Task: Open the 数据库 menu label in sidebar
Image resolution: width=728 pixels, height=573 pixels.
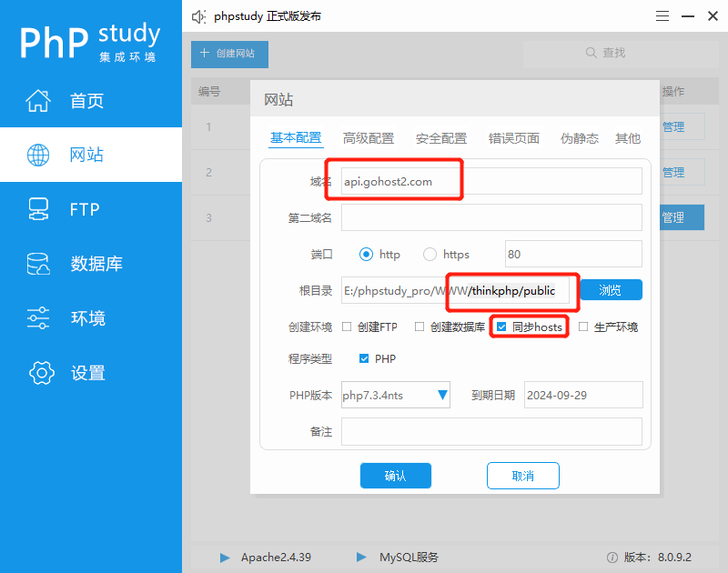Action: point(96,264)
